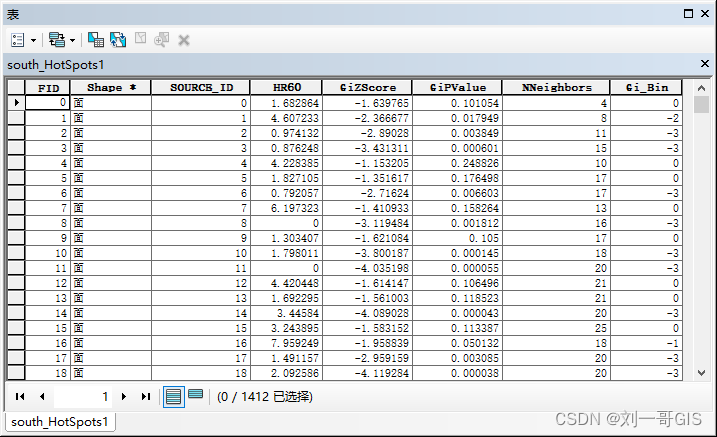Click GiZScore cell -4.119284
717x437 pixels.
[367, 373]
